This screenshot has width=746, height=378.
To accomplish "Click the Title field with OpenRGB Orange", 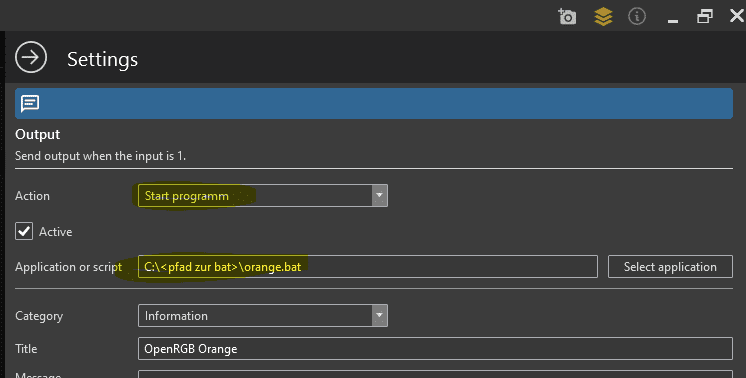I will point(435,349).
